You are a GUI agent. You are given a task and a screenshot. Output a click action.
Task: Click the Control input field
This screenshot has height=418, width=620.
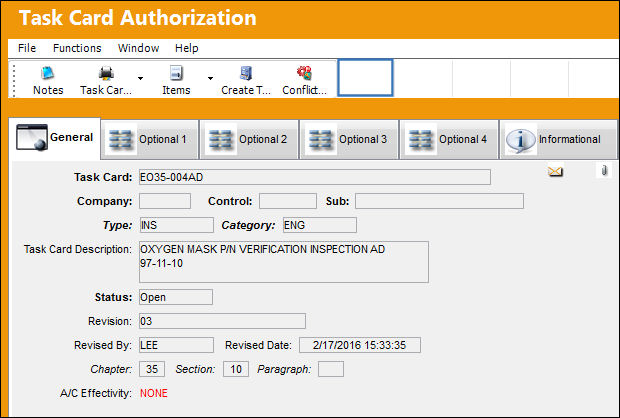288,201
